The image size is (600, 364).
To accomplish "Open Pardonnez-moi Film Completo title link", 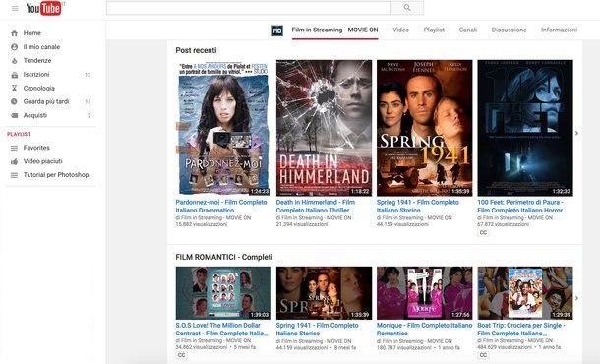I will coord(221,206).
